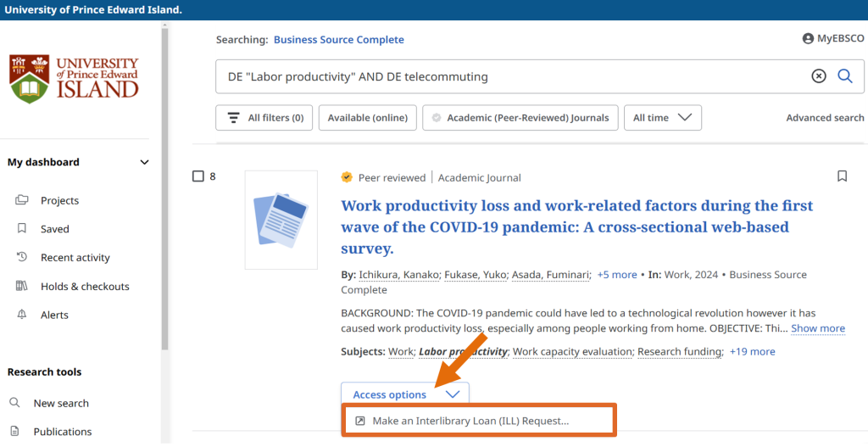Image resolution: width=868 pixels, height=447 pixels.
Task: Click the Research tools heading
Action: (44, 372)
